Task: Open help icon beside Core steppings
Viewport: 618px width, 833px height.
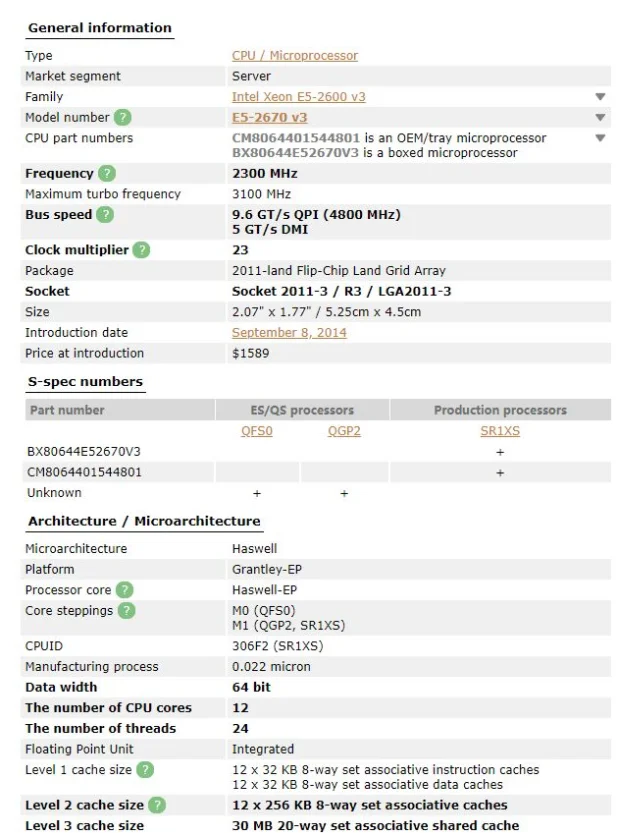Action: pyautogui.click(x=126, y=611)
